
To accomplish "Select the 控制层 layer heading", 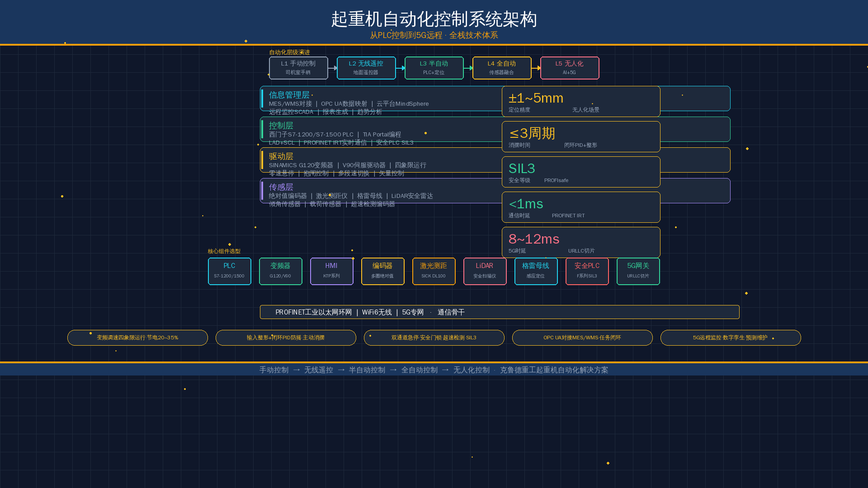I will coord(281,126).
